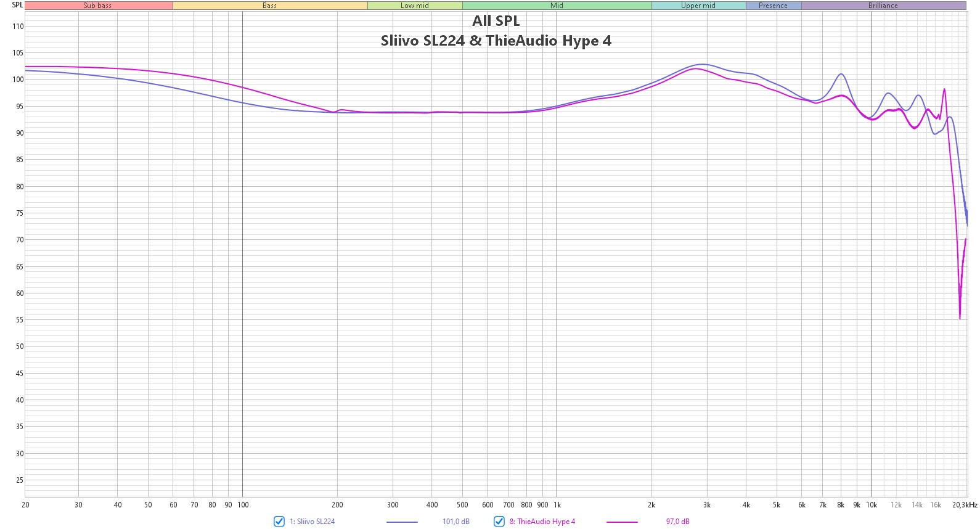Image resolution: width=980 pixels, height=529 pixels.
Task: Select the Brilliance band label
Action: (883, 6)
